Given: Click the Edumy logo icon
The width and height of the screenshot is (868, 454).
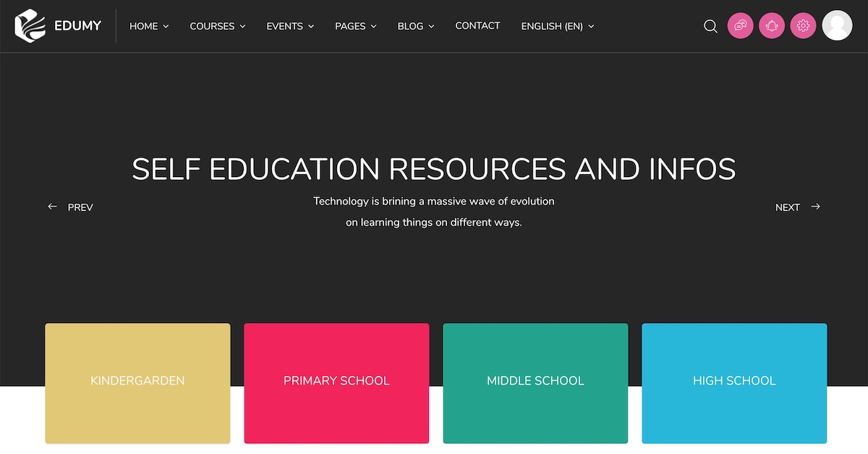Looking at the screenshot, I should [x=30, y=25].
